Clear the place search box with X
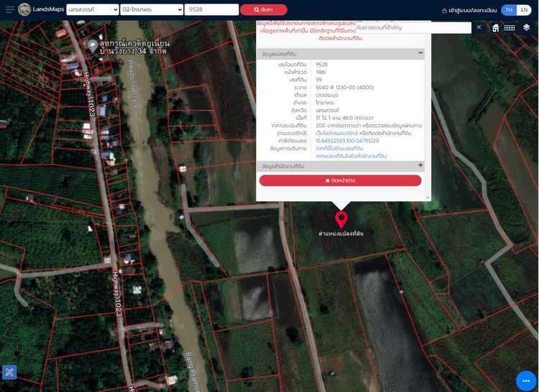The image size is (539, 392). (x=479, y=27)
